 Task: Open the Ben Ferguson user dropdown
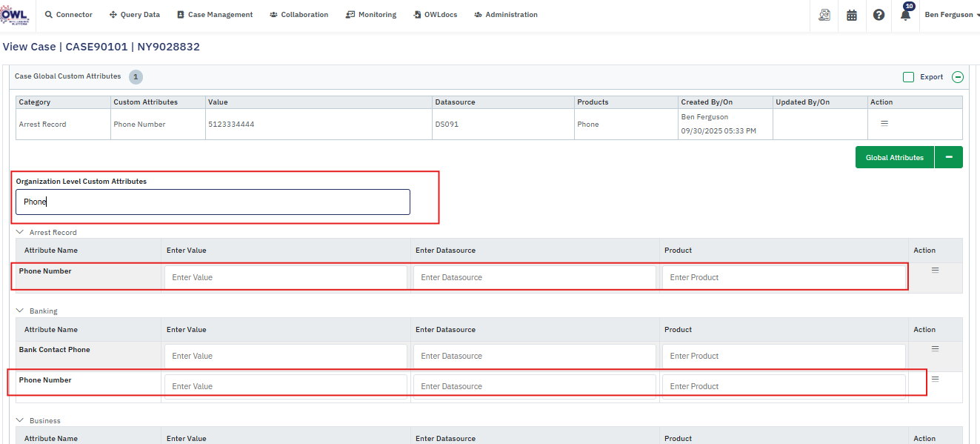coord(952,15)
